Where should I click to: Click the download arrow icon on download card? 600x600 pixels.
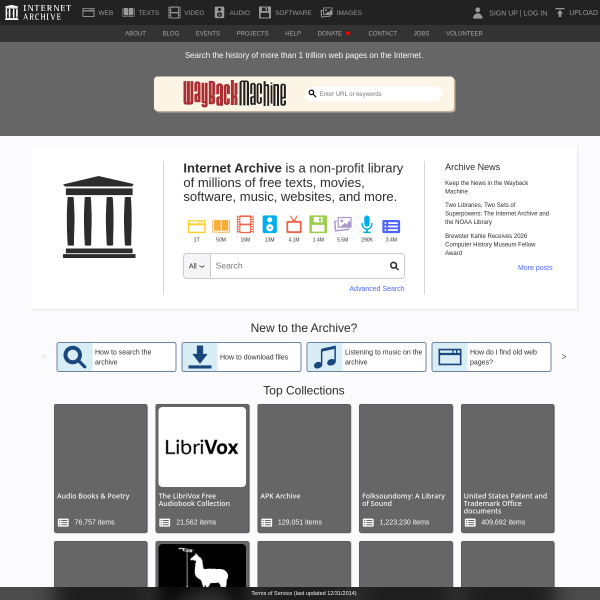200,357
